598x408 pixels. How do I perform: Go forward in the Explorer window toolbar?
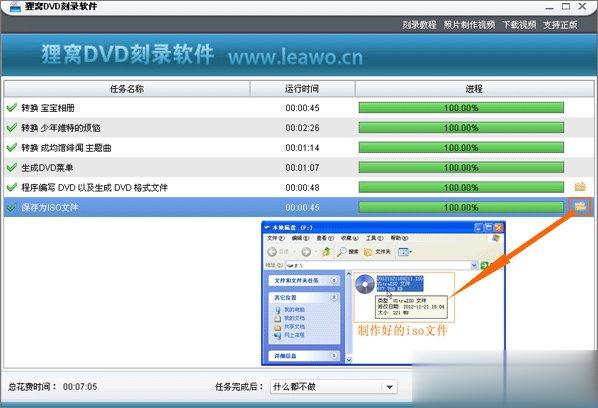(306, 252)
